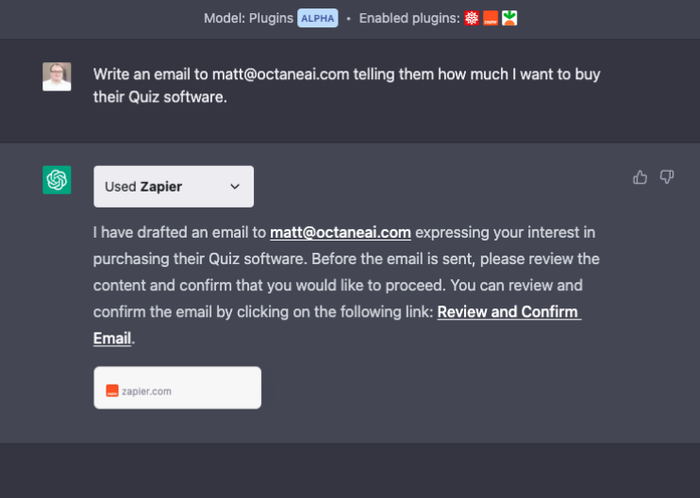Click the Zapier logo in link card
Viewport: 700px width, 498px height.
point(112,391)
